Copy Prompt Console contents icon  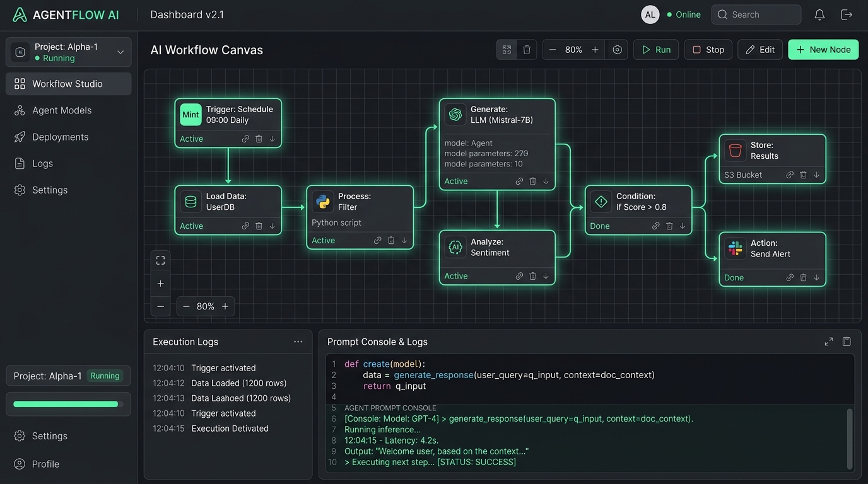(847, 342)
